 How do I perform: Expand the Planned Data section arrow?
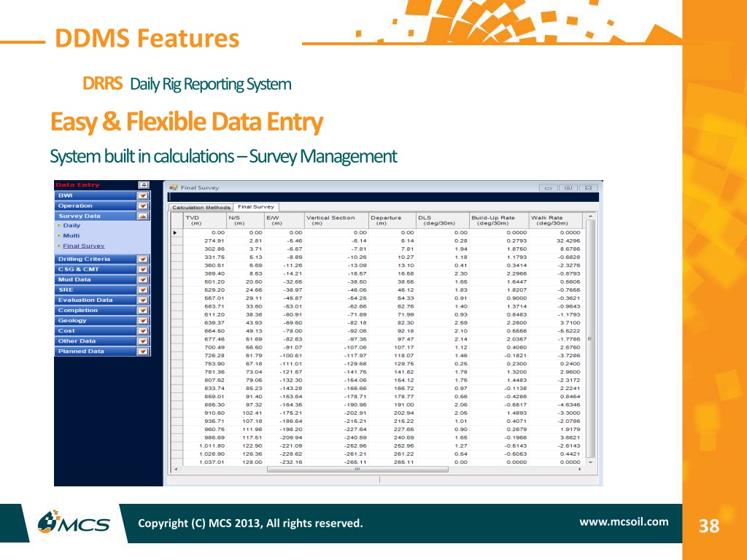pyautogui.click(x=142, y=351)
